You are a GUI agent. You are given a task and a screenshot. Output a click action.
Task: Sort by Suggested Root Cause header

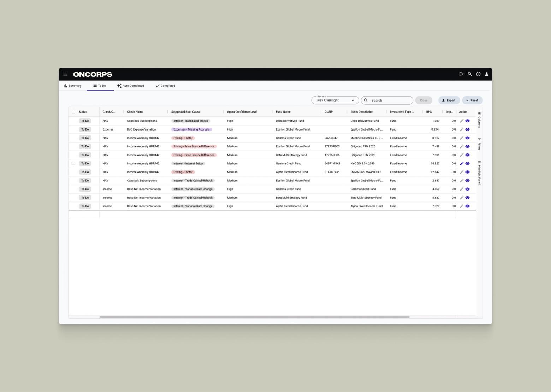click(186, 112)
